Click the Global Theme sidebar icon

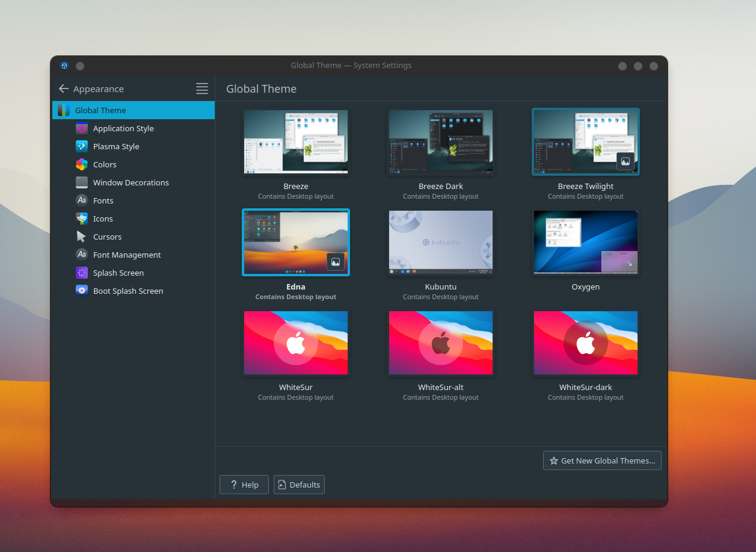64,110
